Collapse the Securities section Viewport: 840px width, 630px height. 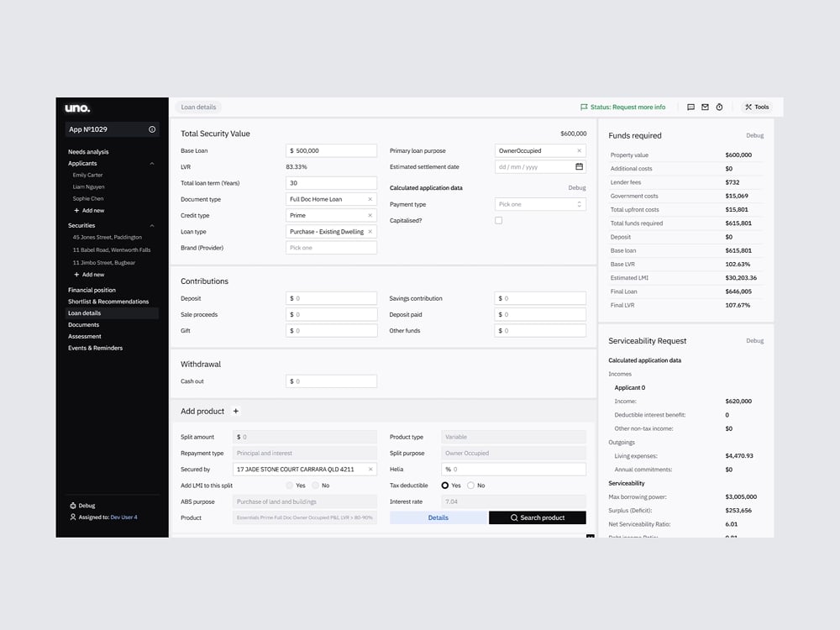click(152, 225)
